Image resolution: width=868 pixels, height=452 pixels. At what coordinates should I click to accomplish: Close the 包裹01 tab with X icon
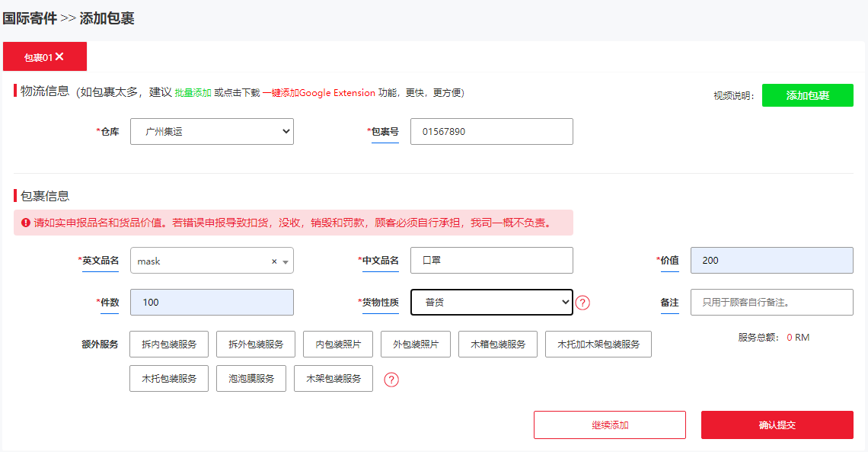click(x=59, y=56)
